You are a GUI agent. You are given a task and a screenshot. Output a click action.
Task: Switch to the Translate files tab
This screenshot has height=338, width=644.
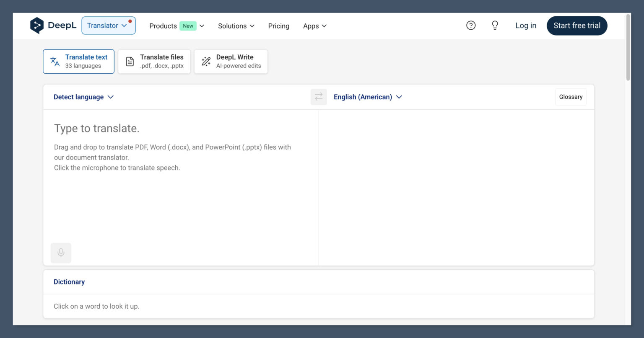coord(154,62)
